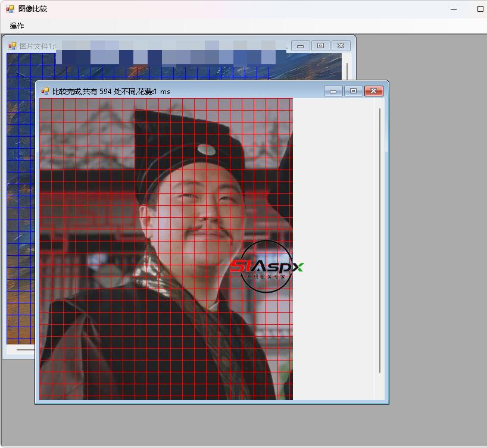Image resolution: width=487 pixels, height=448 pixels.
Task: Click the comparison result window's title icon
Action: pos(45,91)
